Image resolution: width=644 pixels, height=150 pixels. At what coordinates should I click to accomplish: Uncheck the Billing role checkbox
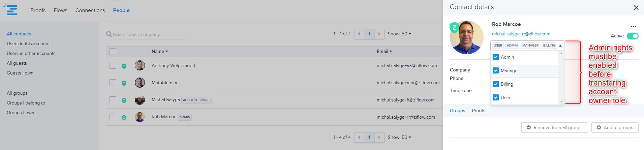pyautogui.click(x=495, y=84)
